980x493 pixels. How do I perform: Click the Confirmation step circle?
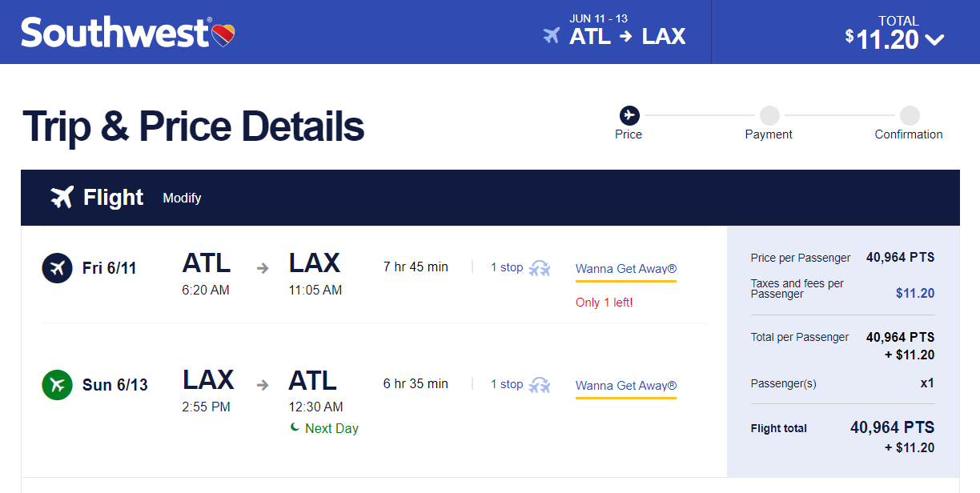point(909,115)
